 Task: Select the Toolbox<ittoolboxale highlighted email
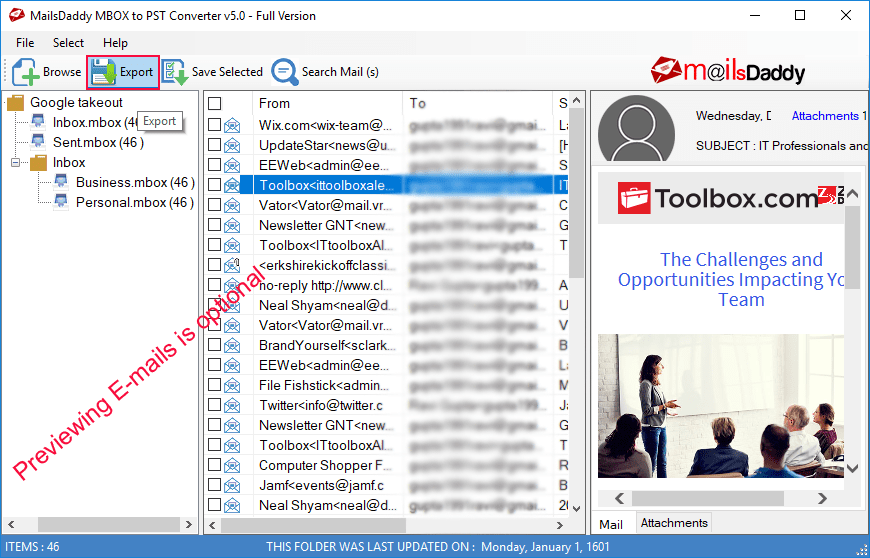(x=386, y=185)
